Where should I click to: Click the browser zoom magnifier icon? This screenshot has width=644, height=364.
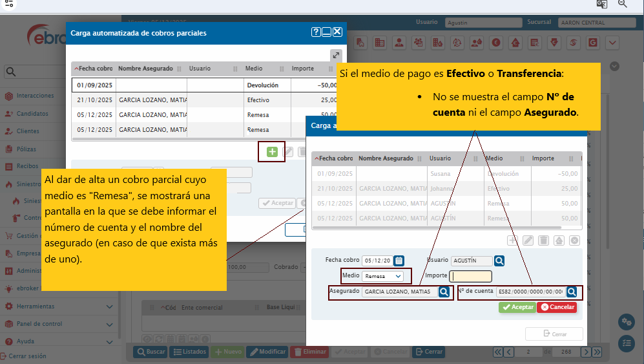623,4
